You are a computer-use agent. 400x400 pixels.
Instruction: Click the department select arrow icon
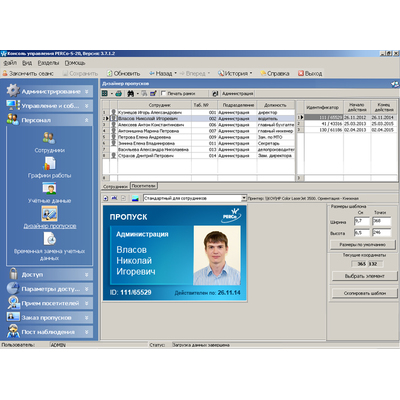215,94
